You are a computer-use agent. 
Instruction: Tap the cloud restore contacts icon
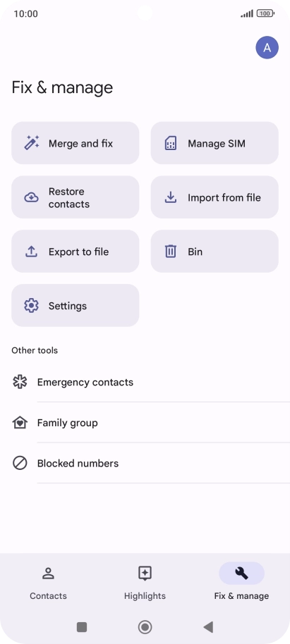(31, 197)
